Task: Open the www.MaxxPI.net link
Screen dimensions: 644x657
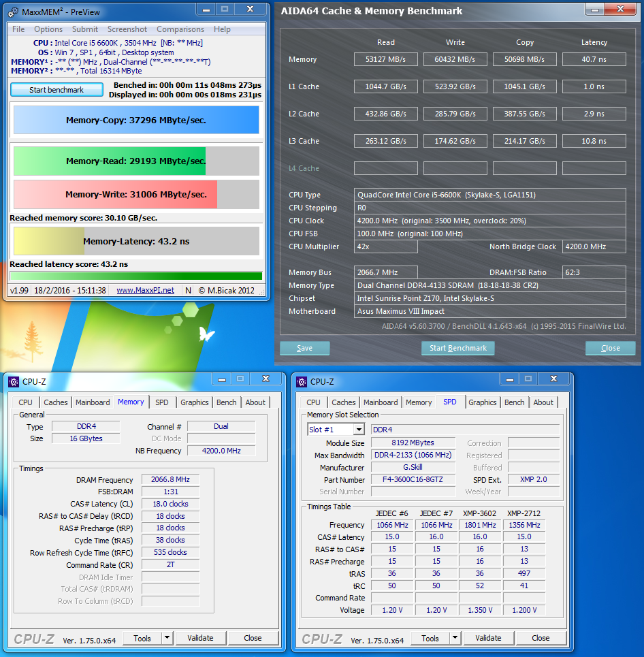Action: tap(145, 290)
